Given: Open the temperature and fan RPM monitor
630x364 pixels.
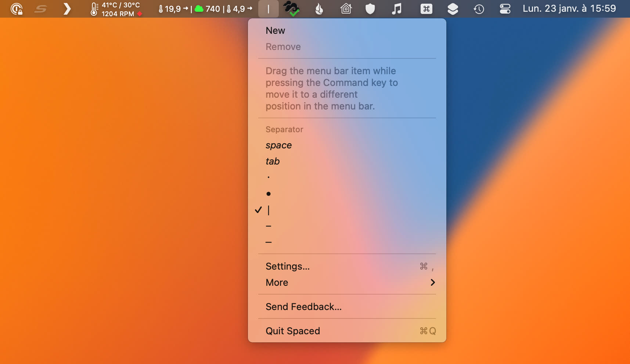Looking at the screenshot, I should click(116, 9).
